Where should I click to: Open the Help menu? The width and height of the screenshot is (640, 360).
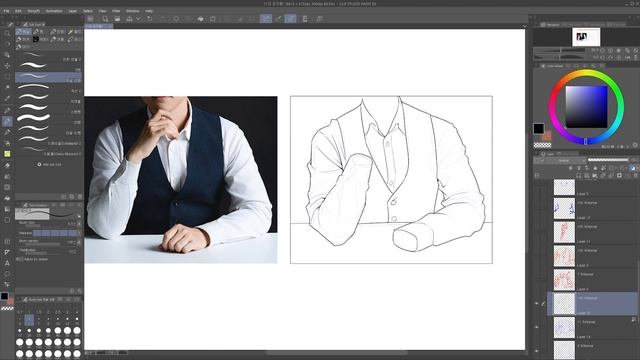(149, 11)
